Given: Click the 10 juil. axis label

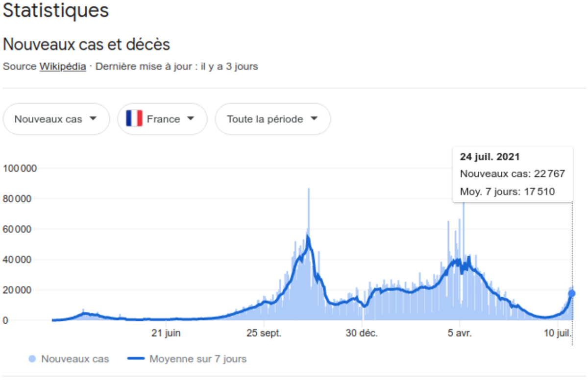Looking at the screenshot, I should 558,334.
